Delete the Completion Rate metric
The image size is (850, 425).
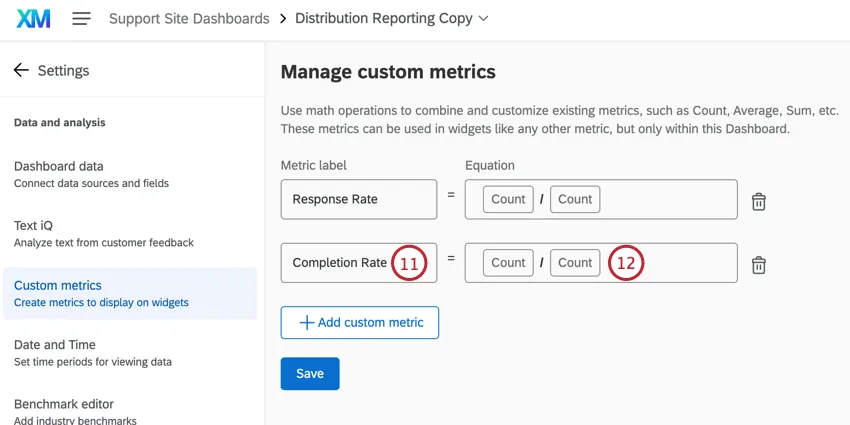759,265
